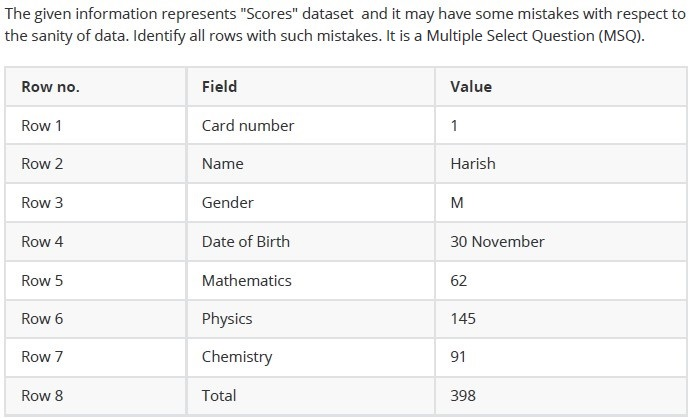Select the Chemistry field cell

coord(311,357)
